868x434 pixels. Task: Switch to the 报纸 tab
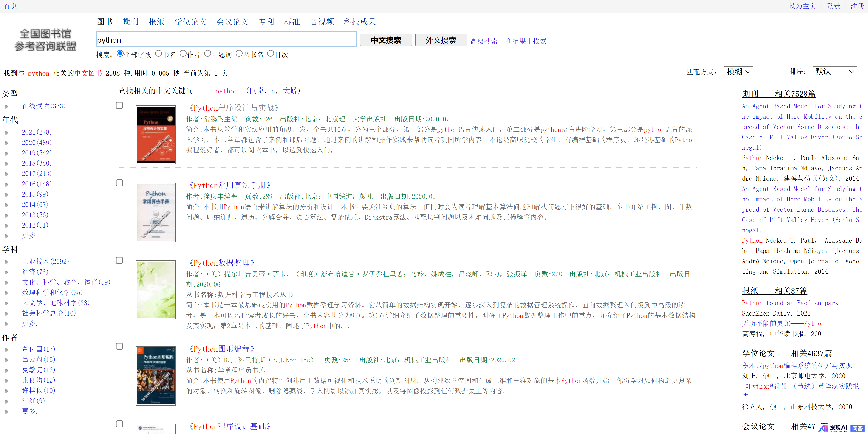tap(157, 22)
